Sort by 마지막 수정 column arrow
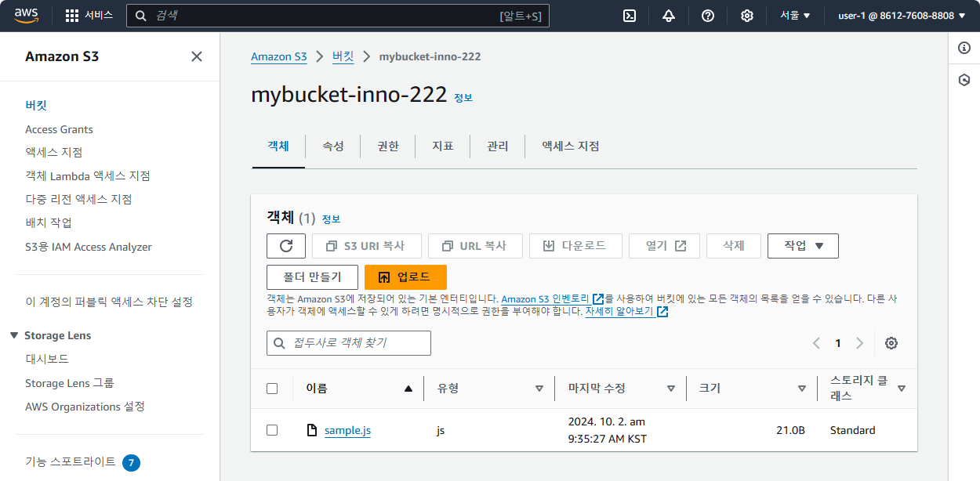Viewport: 980px width, 481px height. pos(671,389)
